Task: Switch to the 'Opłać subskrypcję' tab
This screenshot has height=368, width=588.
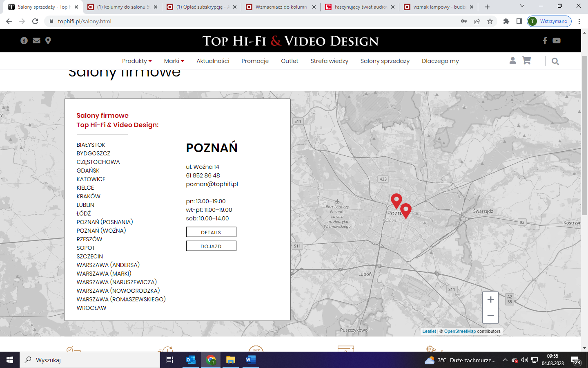Action: pos(201,7)
